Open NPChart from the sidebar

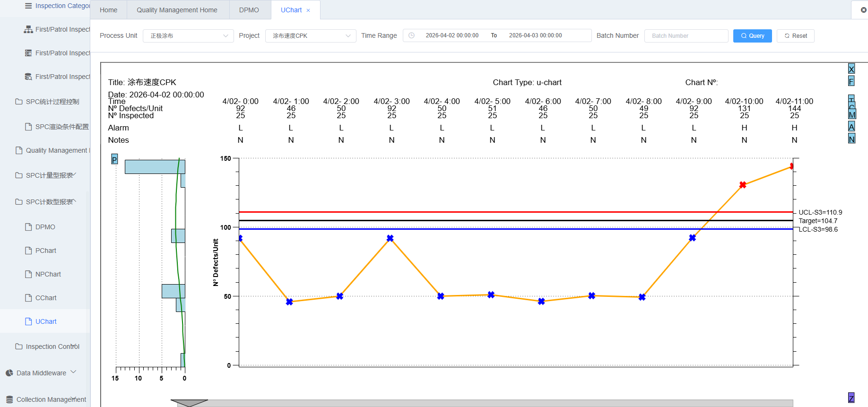[x=48, y=274]
